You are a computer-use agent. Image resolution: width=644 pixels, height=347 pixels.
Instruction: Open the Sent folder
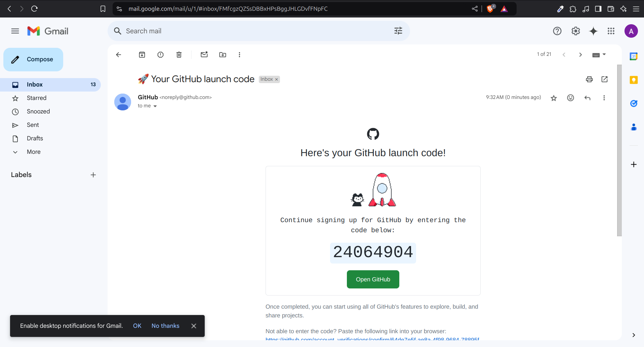(x=33, y=125)
